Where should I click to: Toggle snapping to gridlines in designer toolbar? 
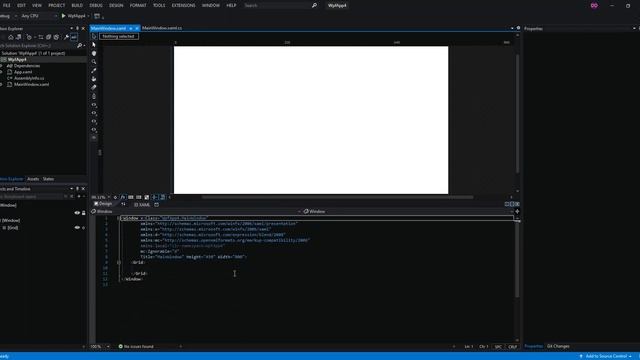(139, 197)
